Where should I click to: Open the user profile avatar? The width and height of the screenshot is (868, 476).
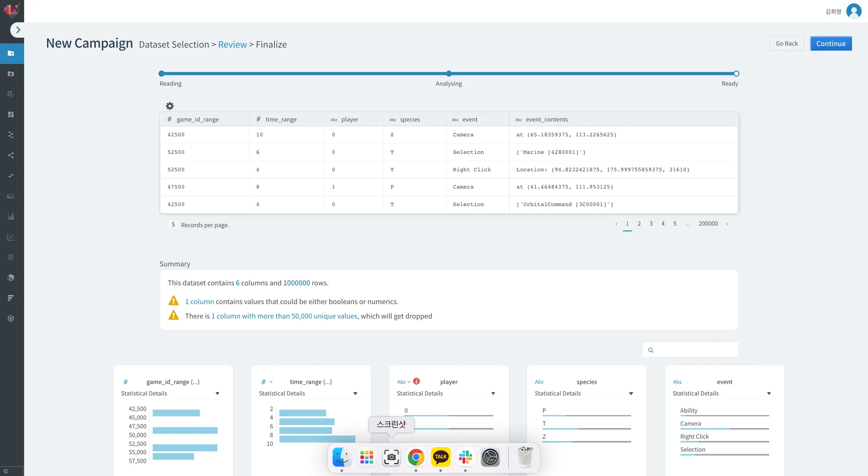click(x=854, y=11)
